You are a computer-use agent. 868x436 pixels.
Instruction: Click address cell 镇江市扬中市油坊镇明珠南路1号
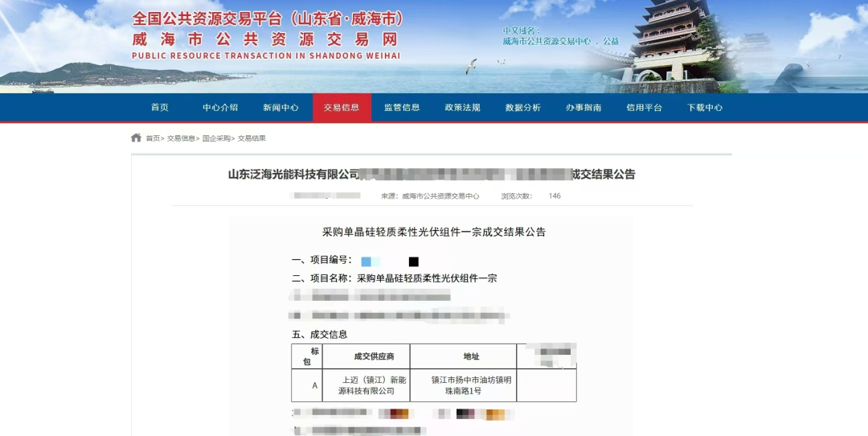[464, 385]
